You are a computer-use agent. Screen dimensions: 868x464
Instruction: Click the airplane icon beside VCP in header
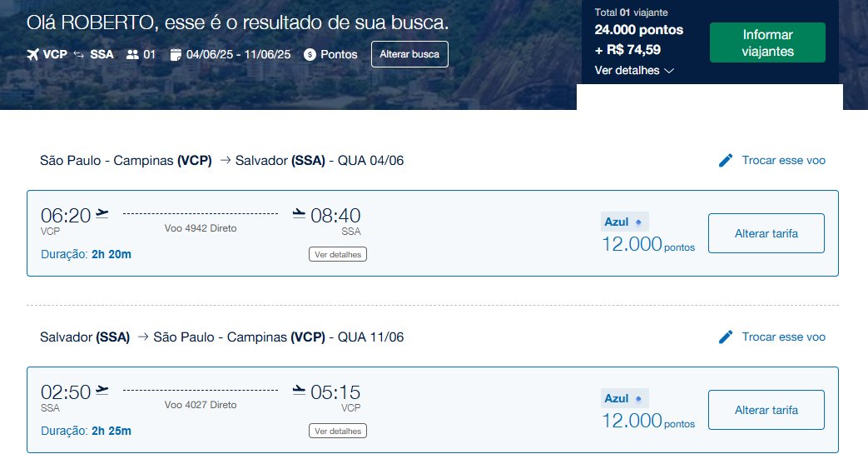[x=32, y=54]
